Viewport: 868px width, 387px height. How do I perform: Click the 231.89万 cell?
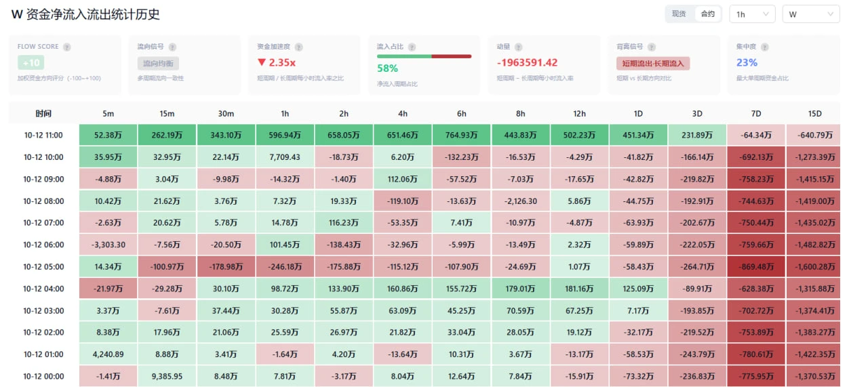pos(698,135)
